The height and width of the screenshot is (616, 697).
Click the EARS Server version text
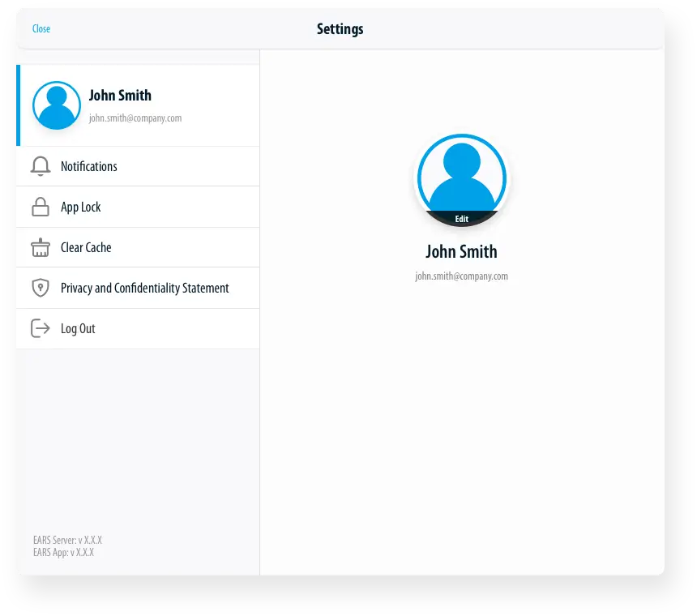67,540
